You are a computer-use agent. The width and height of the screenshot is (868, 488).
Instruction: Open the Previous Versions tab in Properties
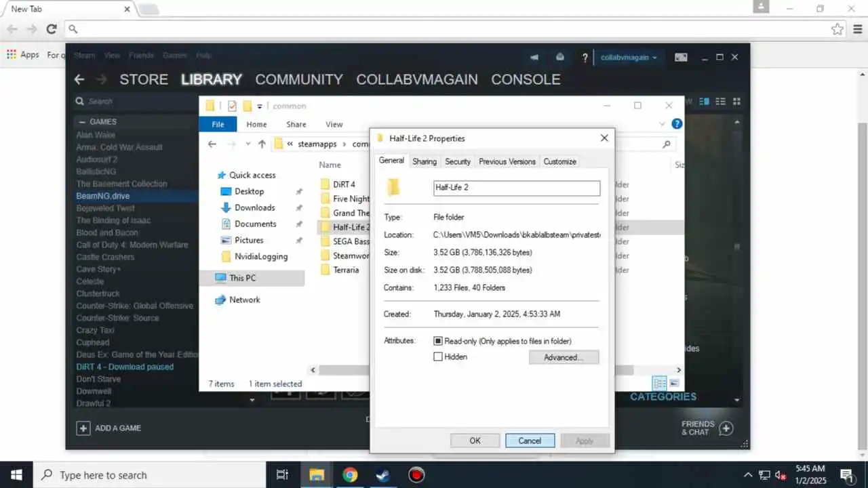pyautogui.click(x=507, y=161)
